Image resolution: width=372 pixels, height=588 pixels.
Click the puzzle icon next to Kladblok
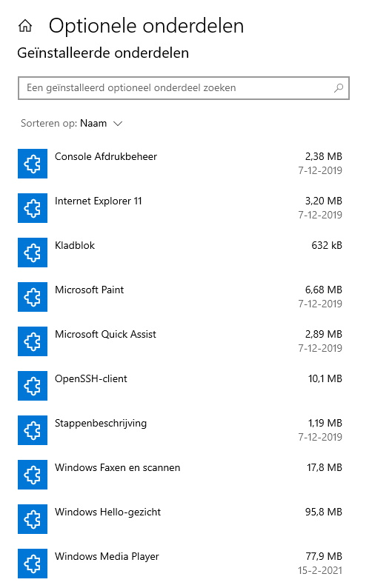click(x=33, y=253)
